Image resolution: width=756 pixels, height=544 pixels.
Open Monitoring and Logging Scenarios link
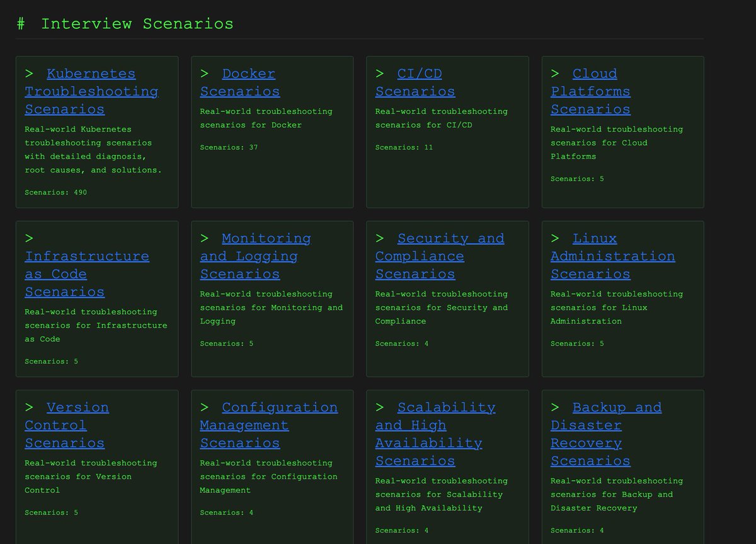[x=255, y=256]
